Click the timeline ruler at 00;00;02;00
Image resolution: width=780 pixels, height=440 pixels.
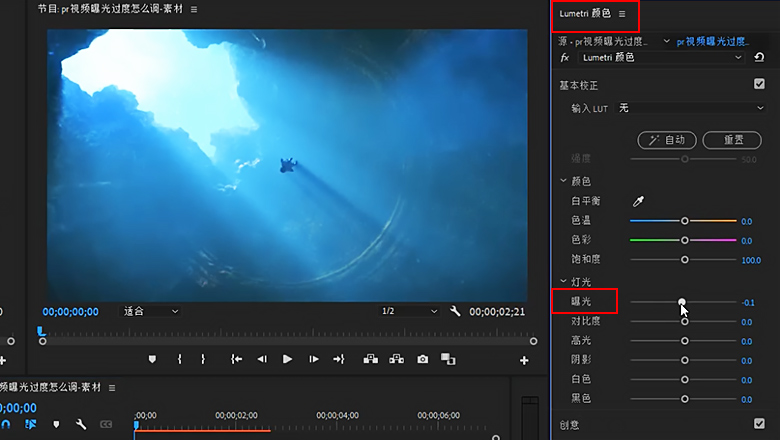(236, 415)
